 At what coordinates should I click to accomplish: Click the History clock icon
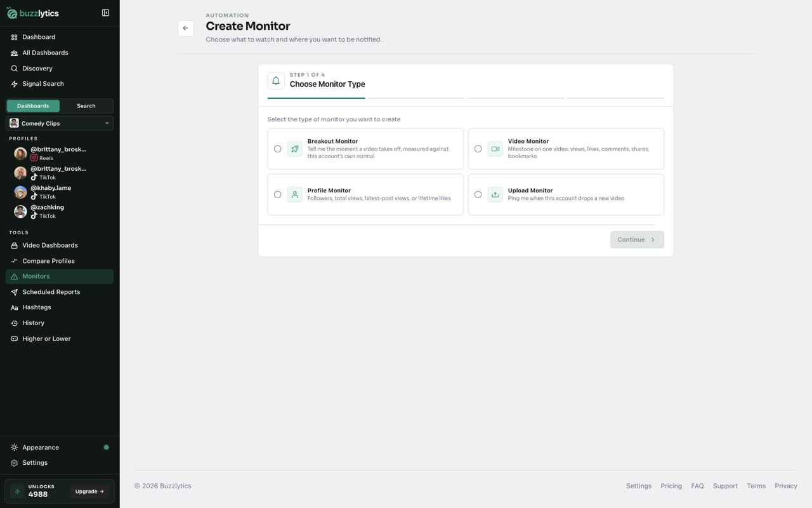click(x=14, y=323)
